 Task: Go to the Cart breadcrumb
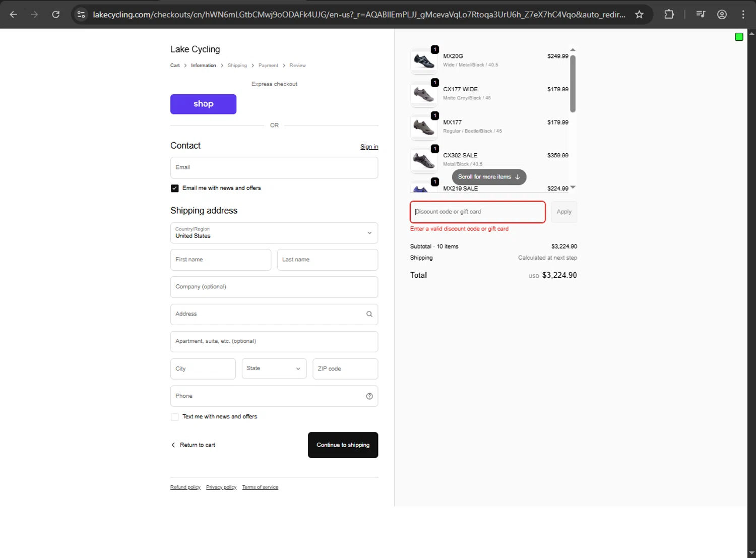[175, 66]
